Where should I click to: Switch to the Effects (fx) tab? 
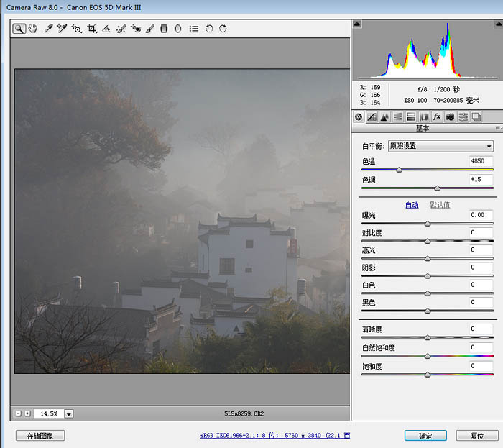coord(436,116)
